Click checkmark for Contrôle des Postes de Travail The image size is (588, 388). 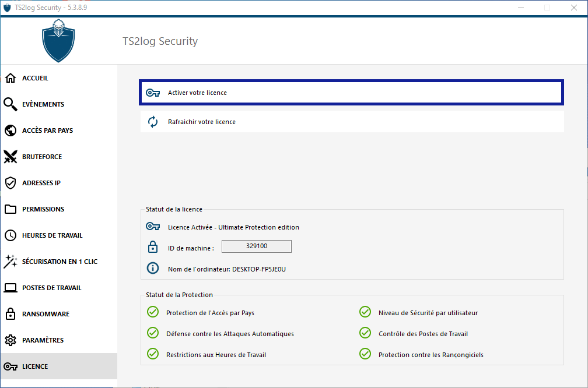(x=365, y=333)
